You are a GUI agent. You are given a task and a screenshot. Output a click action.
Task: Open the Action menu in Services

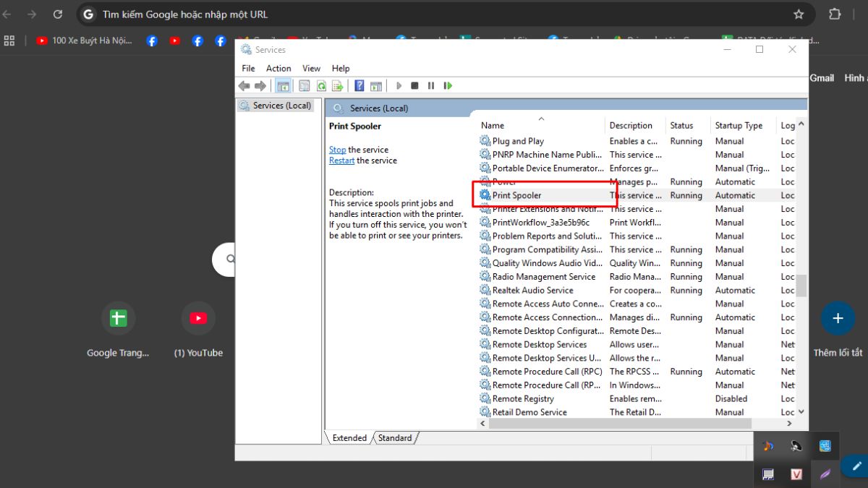(278, 68)
